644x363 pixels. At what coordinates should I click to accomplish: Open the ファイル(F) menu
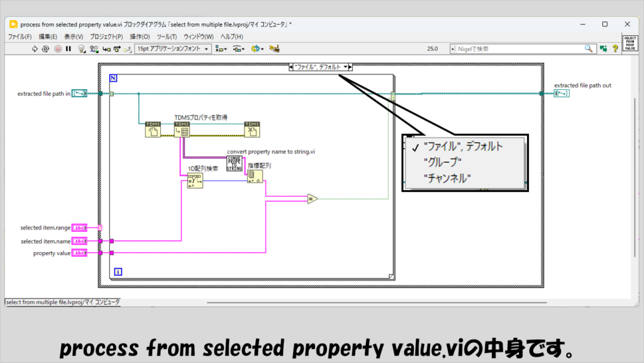[x=21, y=36]
